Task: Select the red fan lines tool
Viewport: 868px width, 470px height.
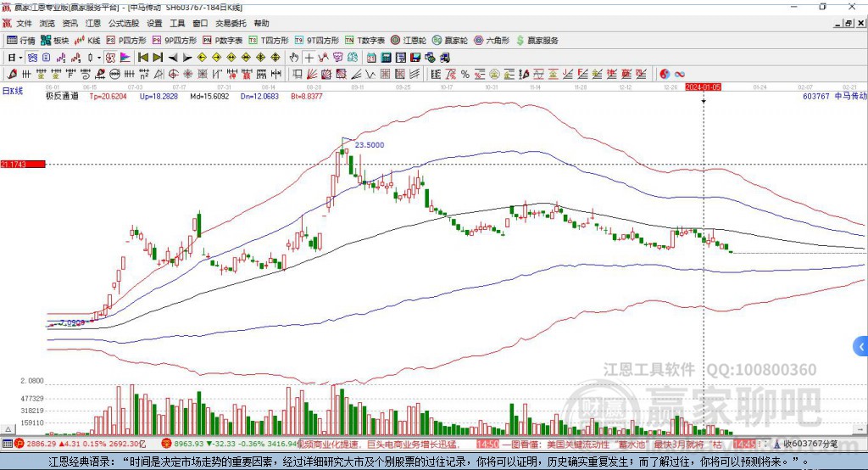Action: click(312, 75)
